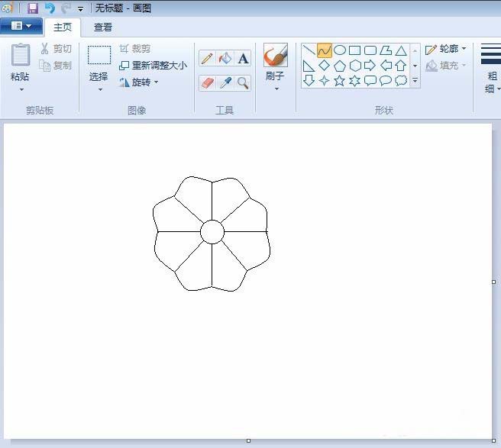
Task: Pick the Five-point star shape
Action: click(340, 80)
